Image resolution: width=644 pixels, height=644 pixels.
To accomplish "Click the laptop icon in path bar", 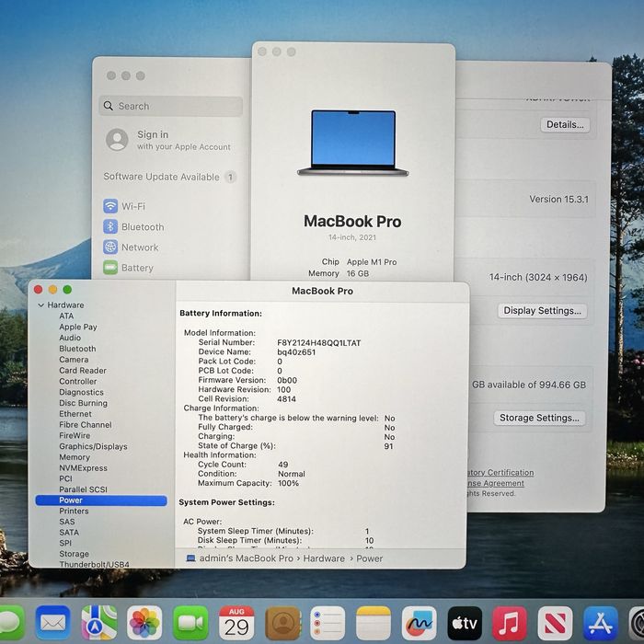I will [x=190, y=558].
